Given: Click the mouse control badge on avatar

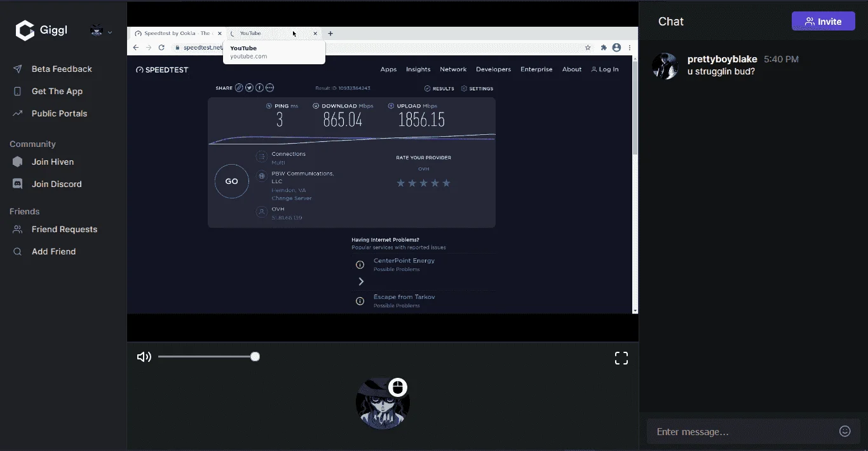Looking at the screenshot, I should [398, 387].
